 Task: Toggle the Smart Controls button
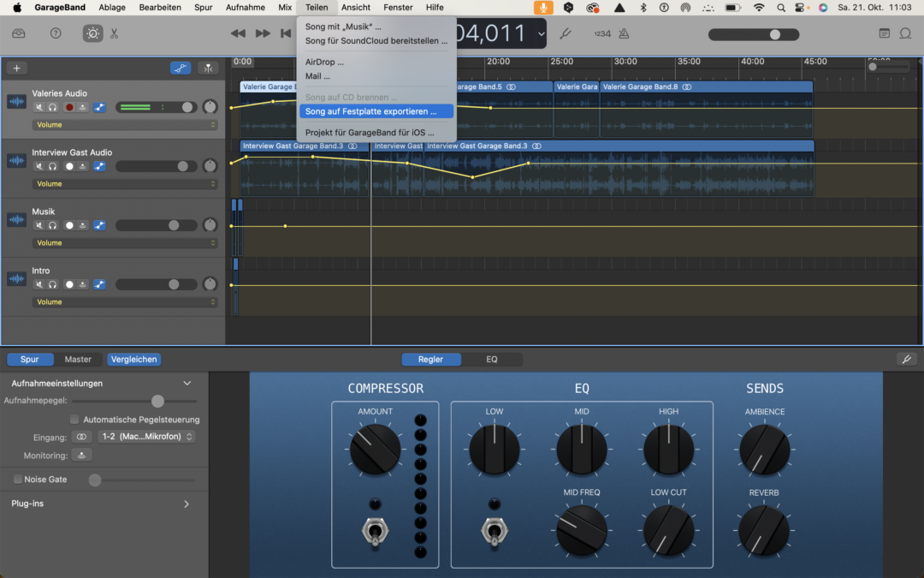click(92, 33)
